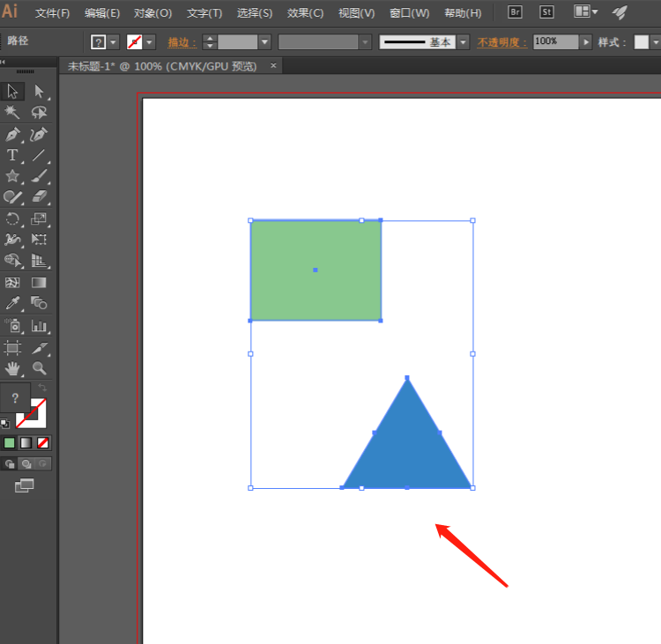Open the 对象(O) menu
Viewport: 661px width, 644px height.
tap(152, 13)
